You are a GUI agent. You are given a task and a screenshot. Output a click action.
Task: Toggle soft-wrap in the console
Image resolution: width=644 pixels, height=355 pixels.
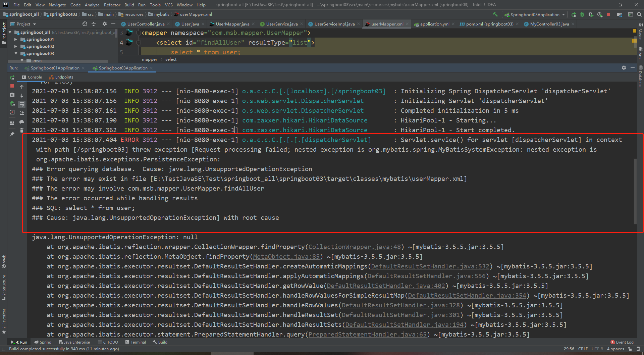click(22, 104)
